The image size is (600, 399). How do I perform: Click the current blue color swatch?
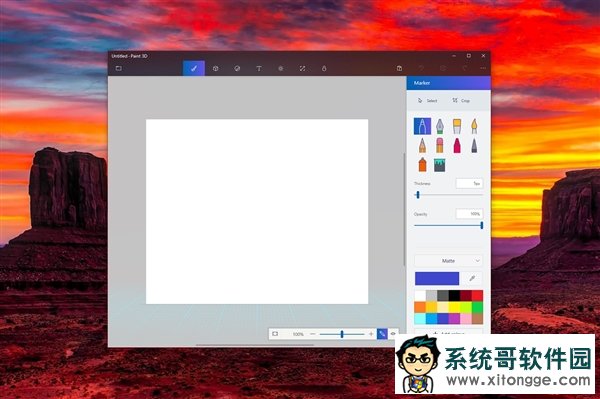click(437, 278)
